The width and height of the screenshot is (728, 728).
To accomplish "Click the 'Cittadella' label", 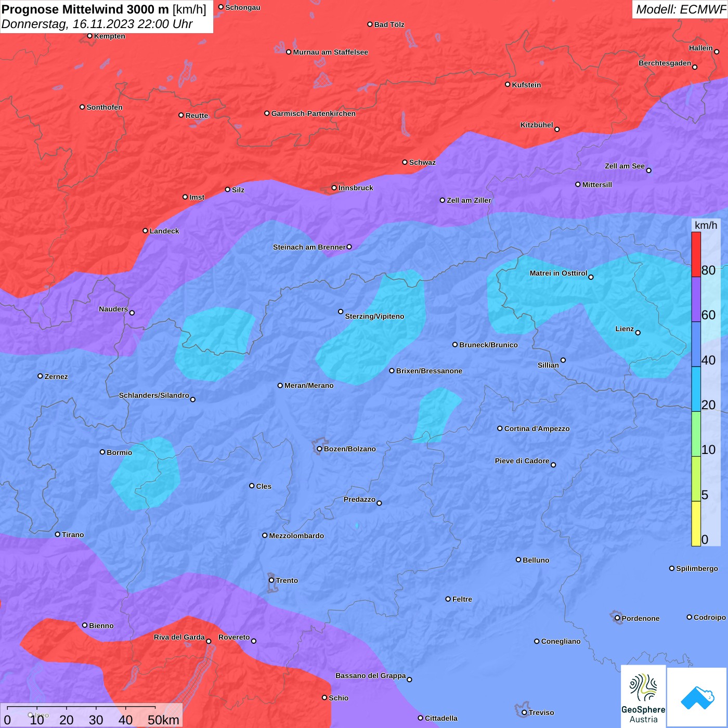I will pos(441,718).
